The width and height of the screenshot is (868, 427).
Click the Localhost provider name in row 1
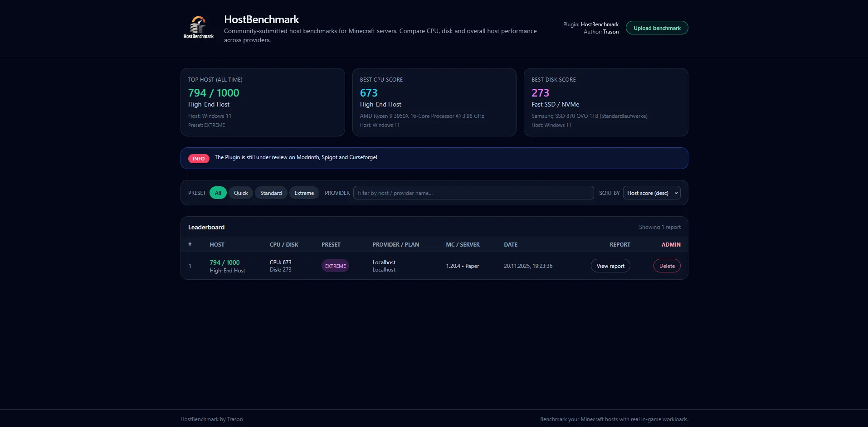point(384,262)
